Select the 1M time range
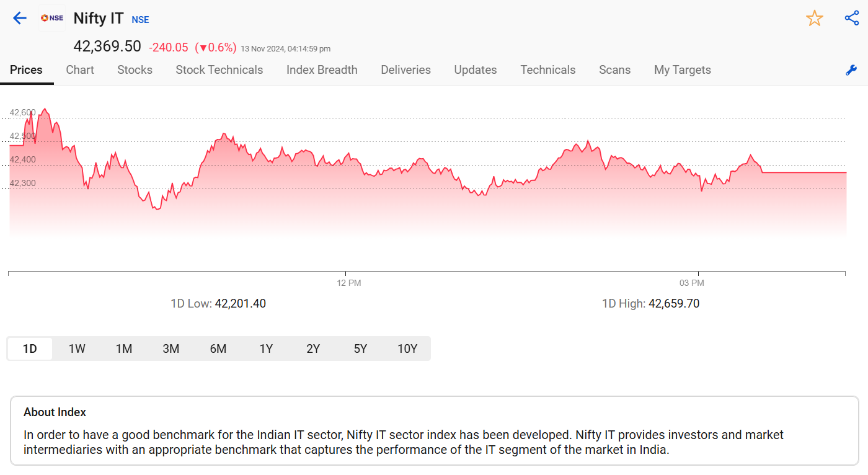Viewport: 868px width, 475px height. click(x=124, y=348)
